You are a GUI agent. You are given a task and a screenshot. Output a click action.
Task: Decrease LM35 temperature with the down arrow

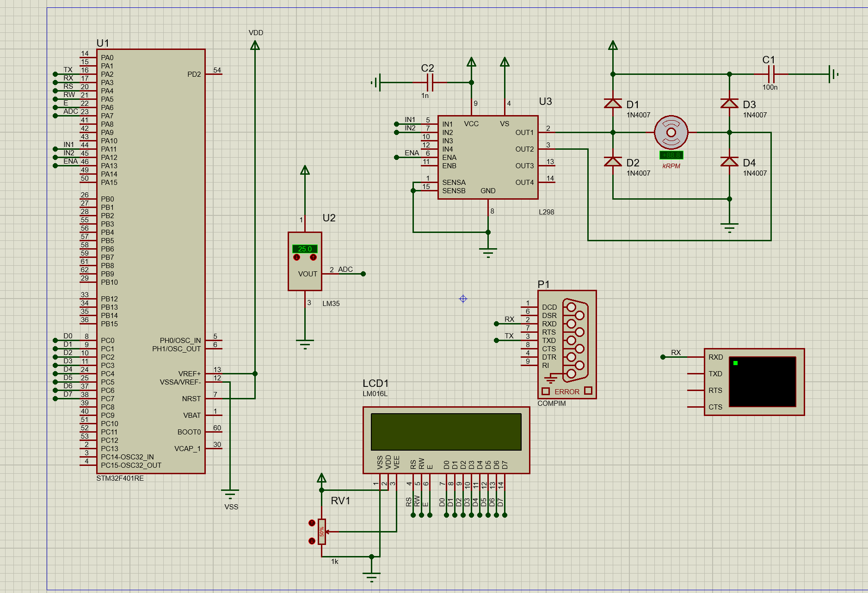296,257
